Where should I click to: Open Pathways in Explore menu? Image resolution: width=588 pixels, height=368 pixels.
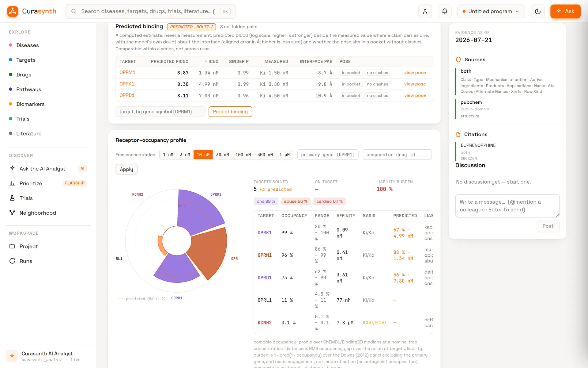tap(28, 89)
